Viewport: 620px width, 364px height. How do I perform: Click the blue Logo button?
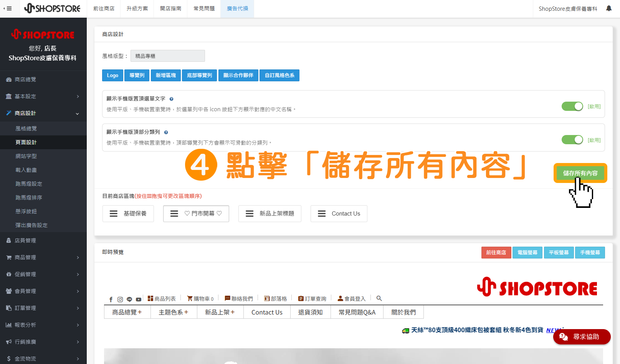pos(112,75)
